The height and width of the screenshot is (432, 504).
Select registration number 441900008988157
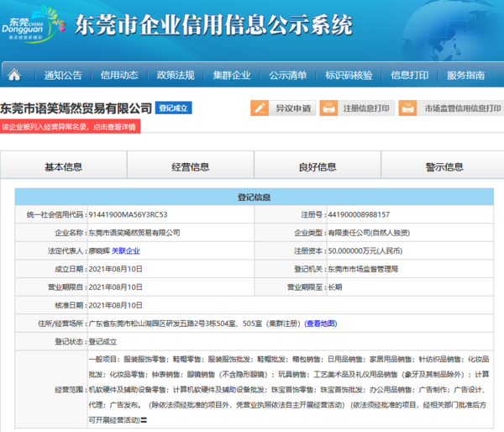[359, 214]
